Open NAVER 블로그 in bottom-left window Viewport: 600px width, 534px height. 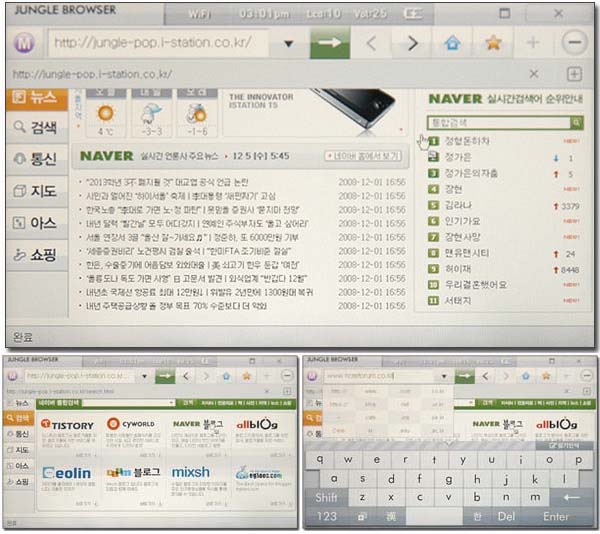pyautogui.click(x=198, y=424)
